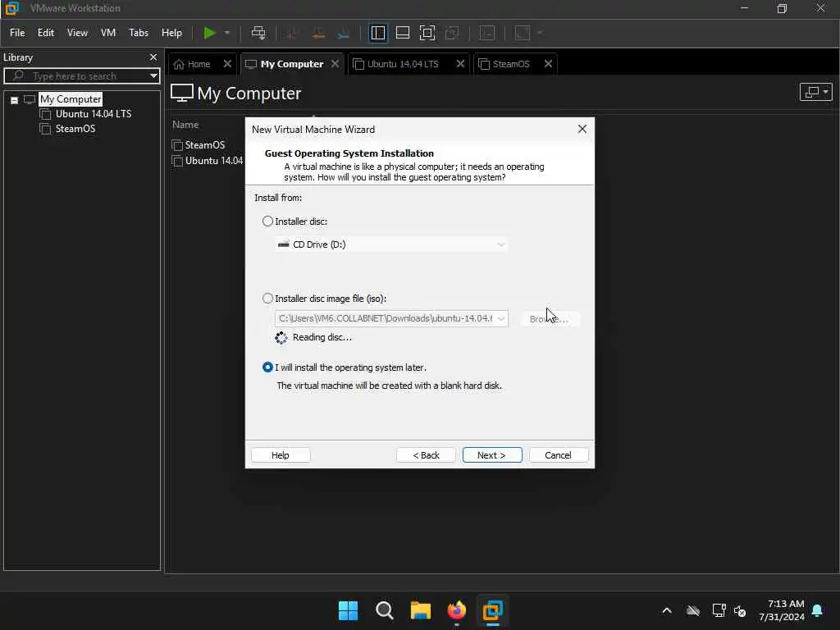Select SteamOS in library tree
This screenshot has height=630, width=840.
coord(75,129)
